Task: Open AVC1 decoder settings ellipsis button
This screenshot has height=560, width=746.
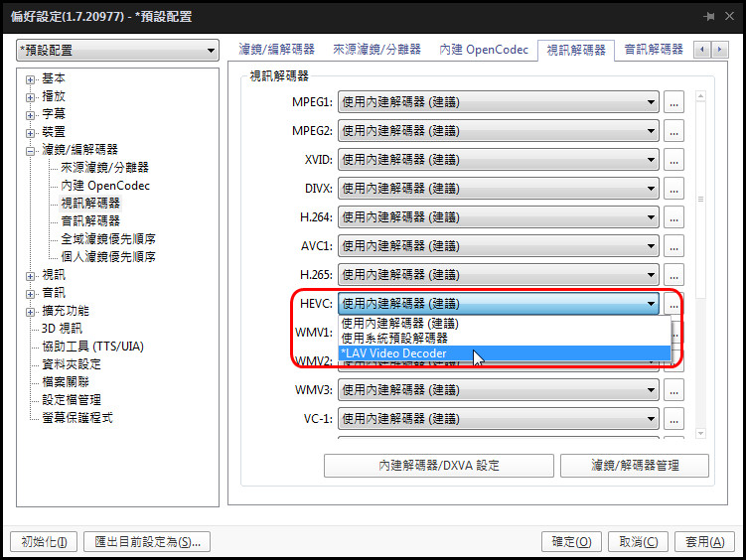Action: [673, 246]
